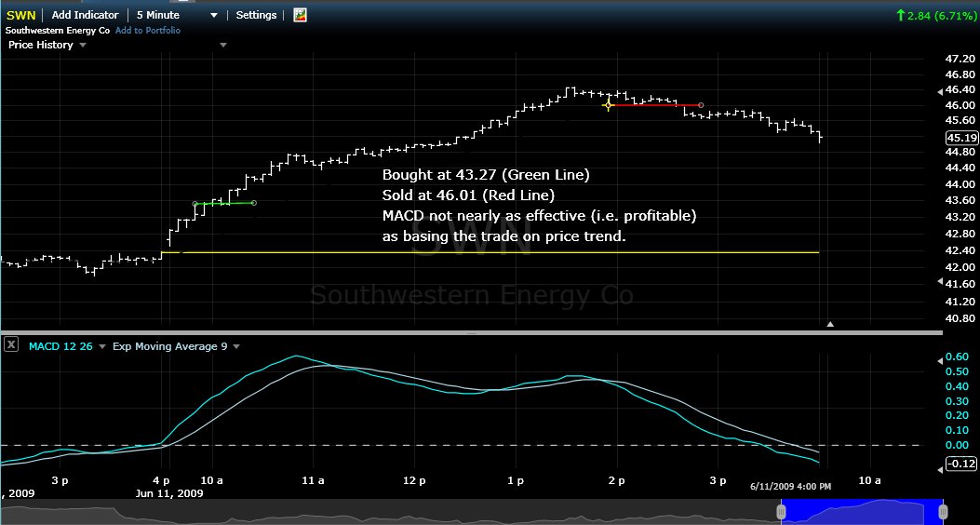Click the '11 a' time axis label

(313, 480)
